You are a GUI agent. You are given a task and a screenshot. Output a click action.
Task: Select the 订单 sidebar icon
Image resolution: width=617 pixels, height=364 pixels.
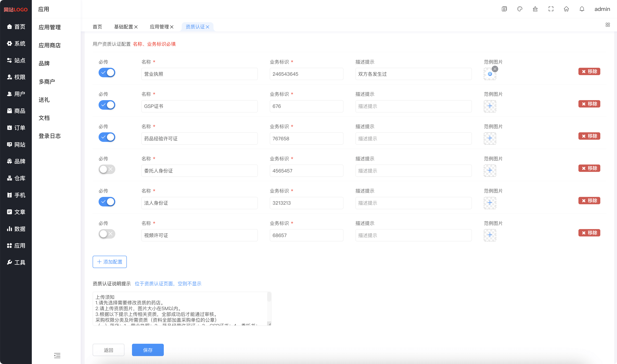[x=9, y=128]
